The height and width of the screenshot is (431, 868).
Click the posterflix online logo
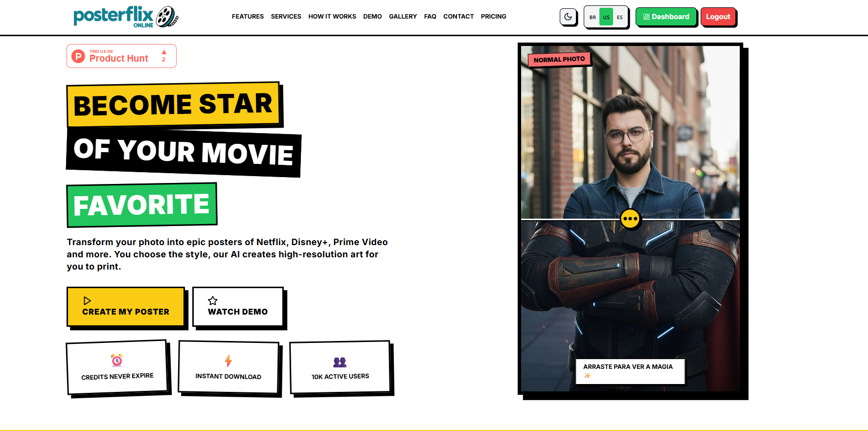click(x=126, y=17)
